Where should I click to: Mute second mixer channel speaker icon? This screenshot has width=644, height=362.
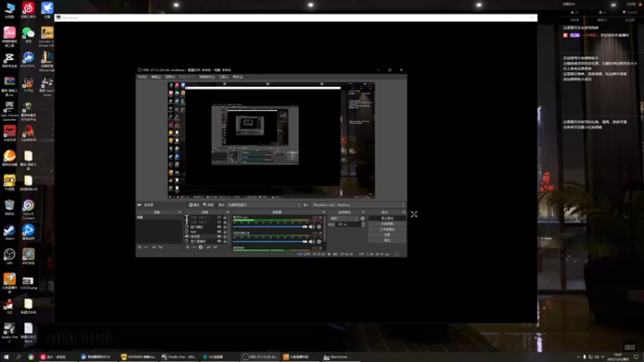(x=312, y=241)
